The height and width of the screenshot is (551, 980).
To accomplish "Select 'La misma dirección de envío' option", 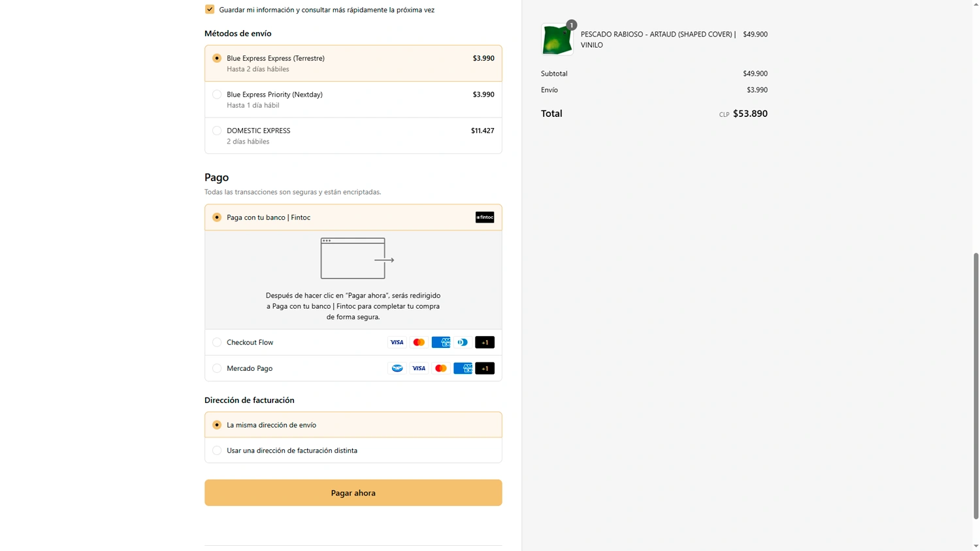I will click(x=217, y=425).
